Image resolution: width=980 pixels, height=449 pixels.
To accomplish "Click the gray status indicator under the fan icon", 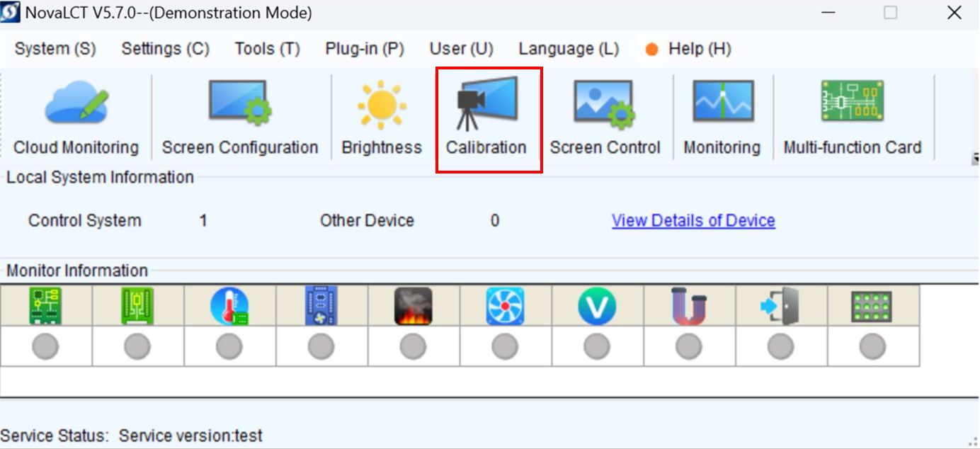I will (506, 347).
